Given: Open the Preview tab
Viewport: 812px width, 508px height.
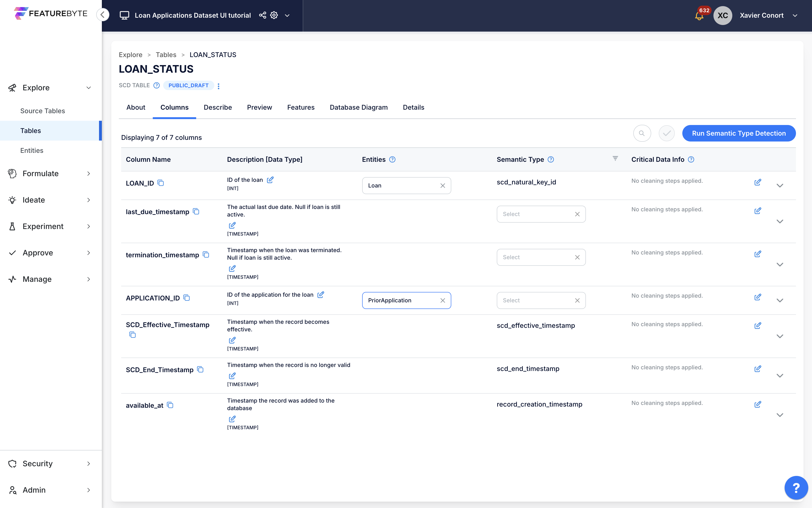Looking at the screenshot, I should click(259, 107).
